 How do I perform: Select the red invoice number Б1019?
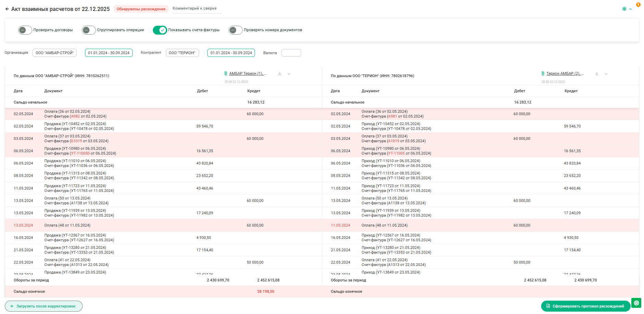pyautogui.click(x=76, y=141)
